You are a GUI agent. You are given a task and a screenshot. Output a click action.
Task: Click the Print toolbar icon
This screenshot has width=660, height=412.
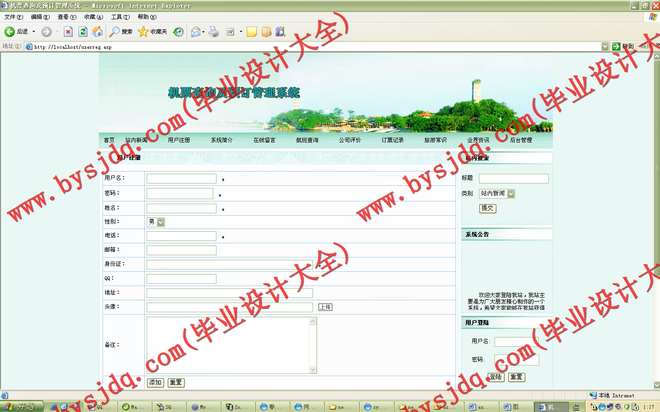pos(215,32)
